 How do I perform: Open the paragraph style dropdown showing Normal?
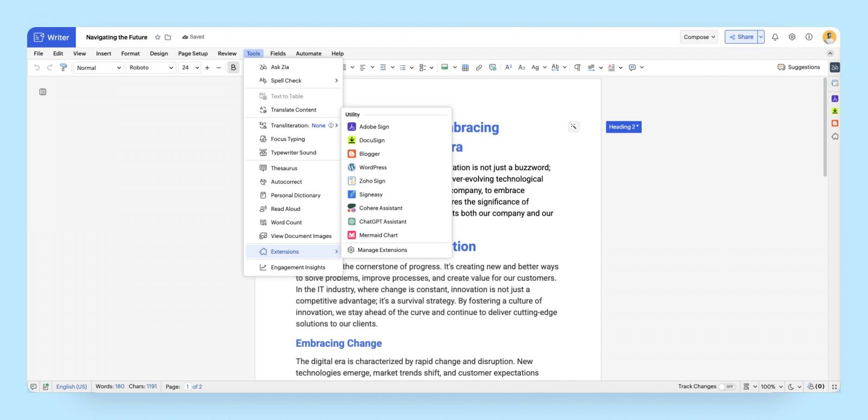(x=99, y=68)
